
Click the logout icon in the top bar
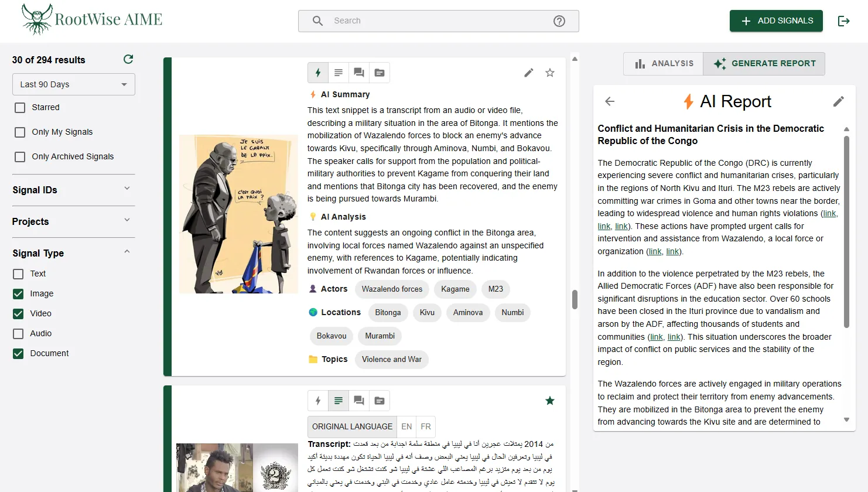click(x=844, y=20)
